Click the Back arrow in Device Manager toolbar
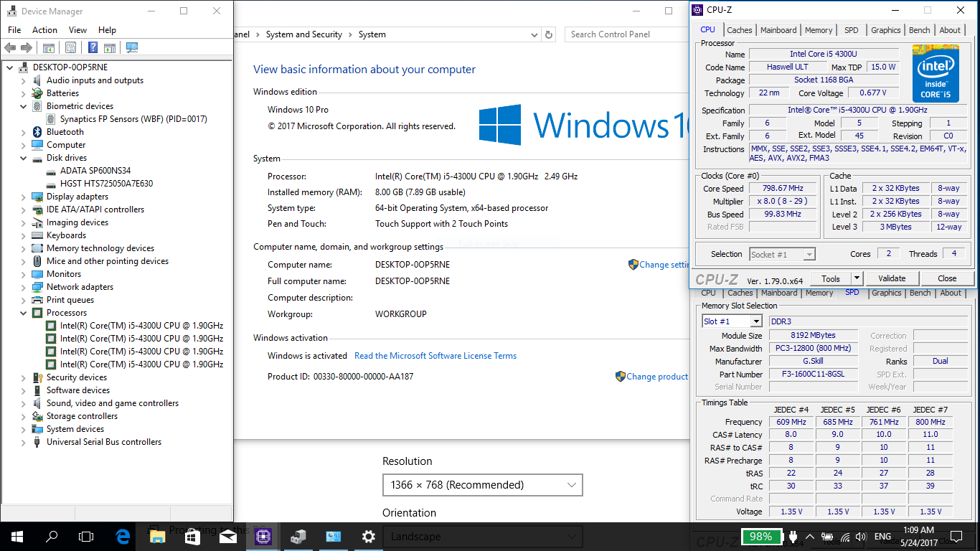980x551 pixels. tap(10, 47)
